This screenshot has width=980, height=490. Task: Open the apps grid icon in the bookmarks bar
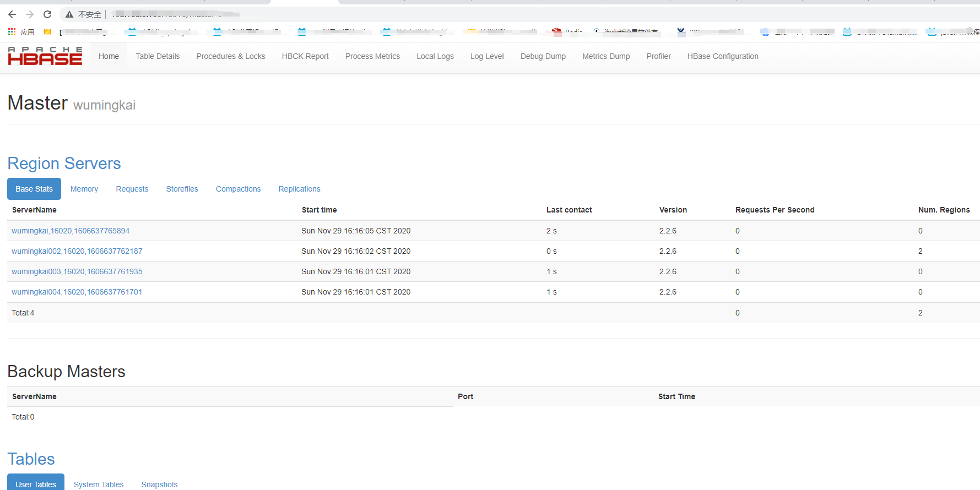pyautogui.click(x=12, y=32)
